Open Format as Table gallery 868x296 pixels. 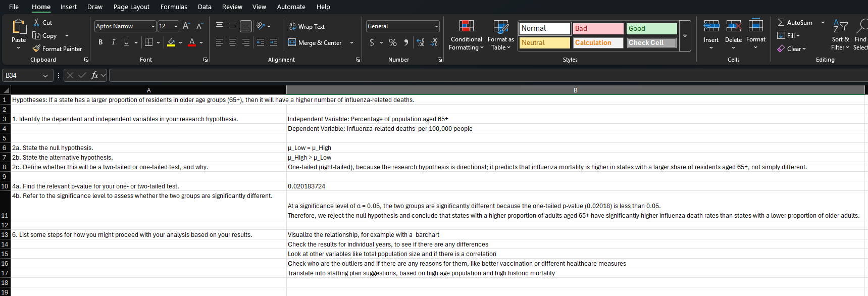pos(501,35)
